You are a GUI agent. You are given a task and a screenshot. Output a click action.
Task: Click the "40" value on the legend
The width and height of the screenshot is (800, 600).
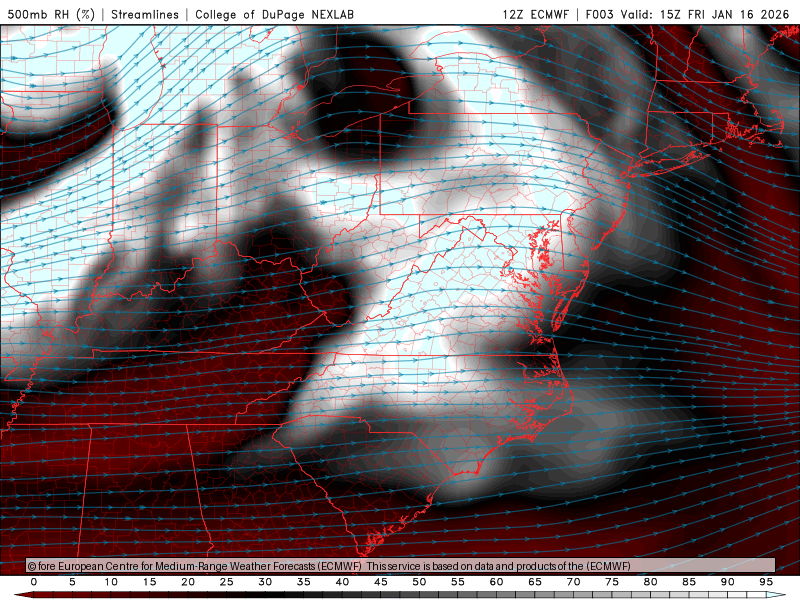(x=342, y=582)
